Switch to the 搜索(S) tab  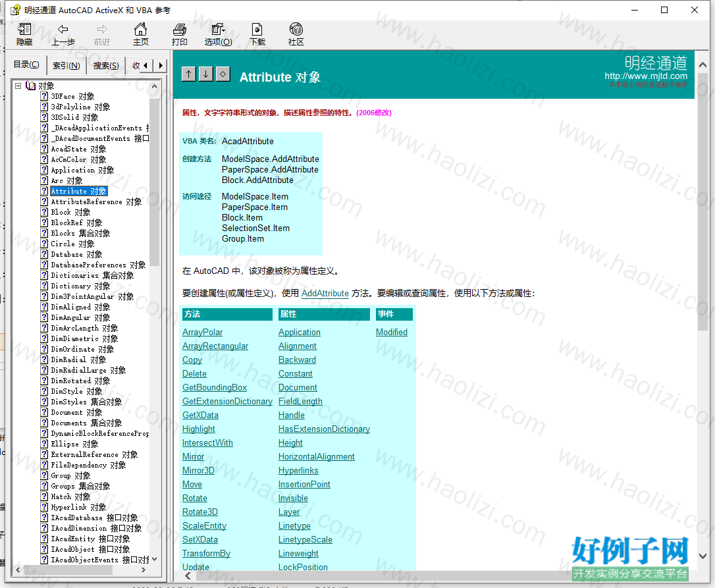[106, 66]
